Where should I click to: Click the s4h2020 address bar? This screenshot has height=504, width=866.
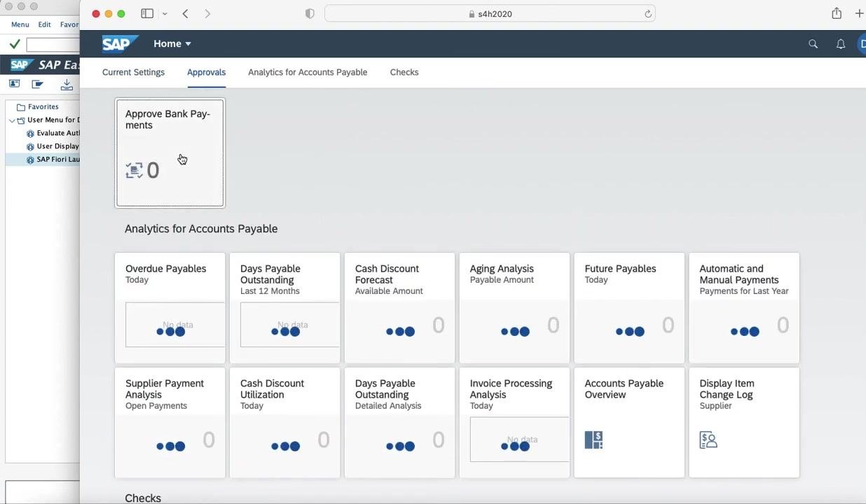pos(490,13)
